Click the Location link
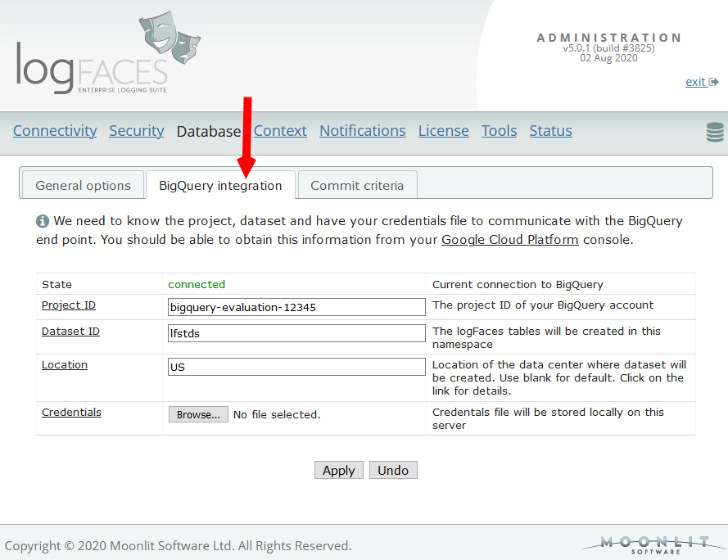Image resolution: width=728 pixels, height=560 pixels. 65,365
